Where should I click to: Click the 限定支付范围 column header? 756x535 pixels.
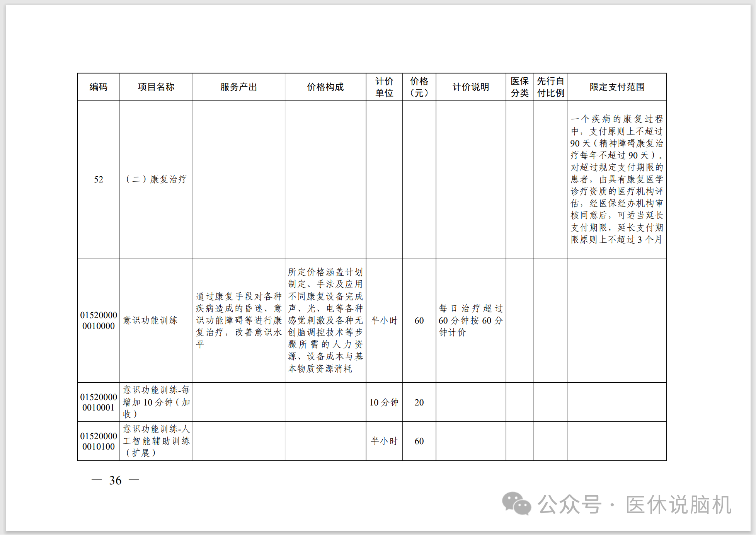click(617, 87)
